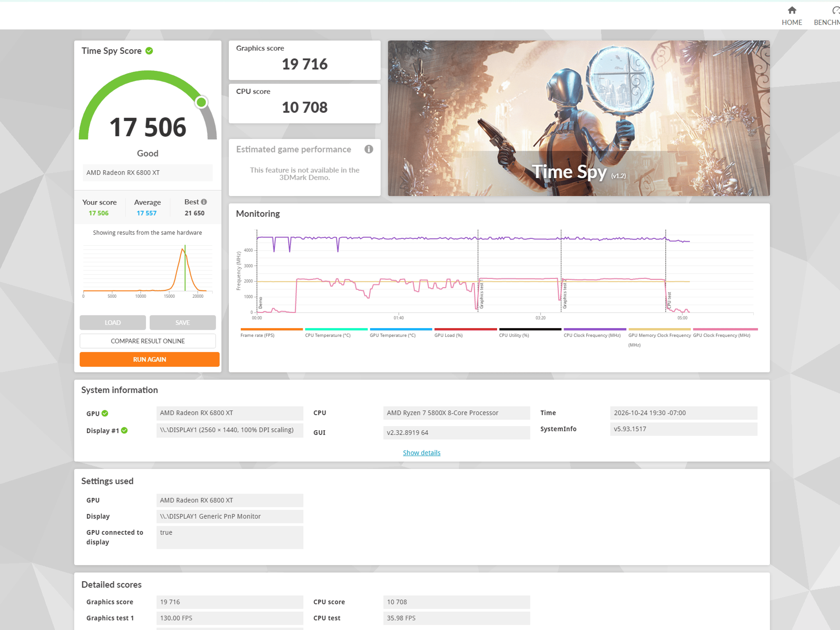Open the BENCHMARKS tab at top right
Viewport: 840px width, 630px height.
point(827,16)
